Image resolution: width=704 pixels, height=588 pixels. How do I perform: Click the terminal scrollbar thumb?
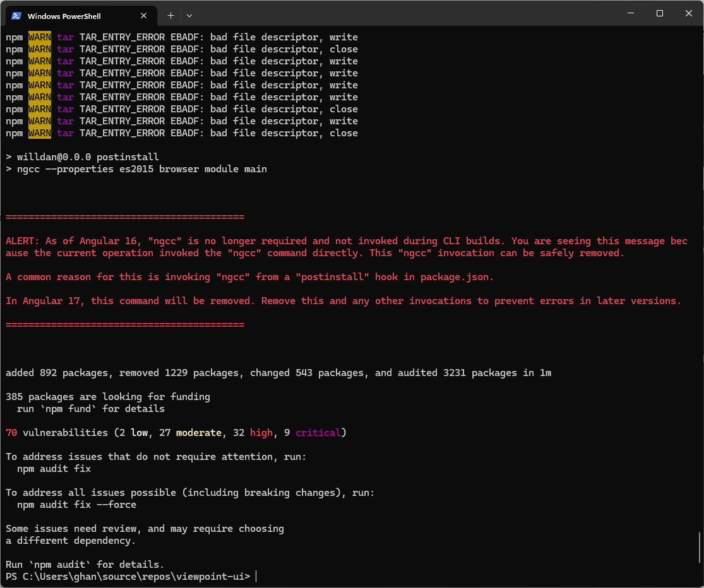click(700, 547)
